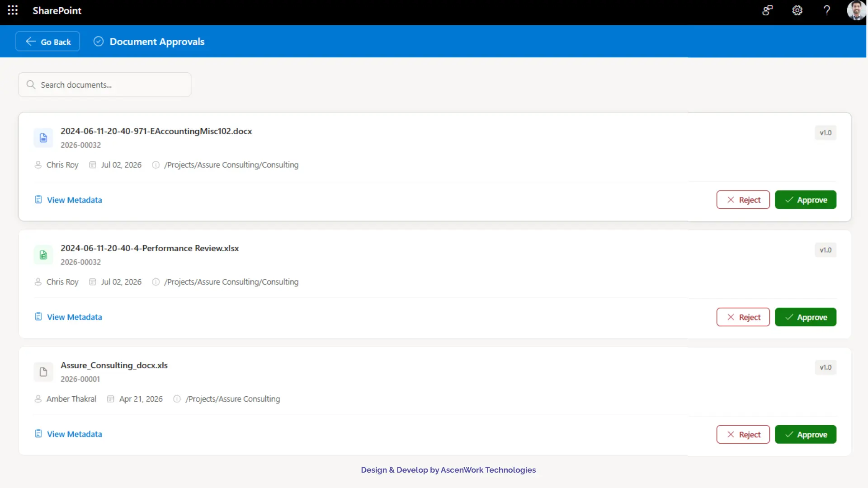Image resolution: width=868 pixels, height=488 pixels.
Task: Click the info icon beside /Projects/Assure Consulting
Action: pos(177,399)
